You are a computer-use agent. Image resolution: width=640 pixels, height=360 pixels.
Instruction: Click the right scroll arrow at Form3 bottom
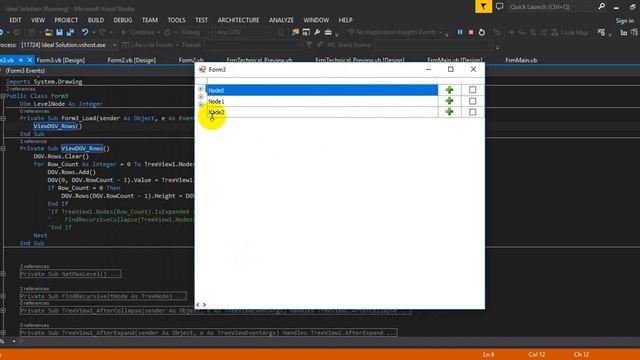(x=204, y=304)
